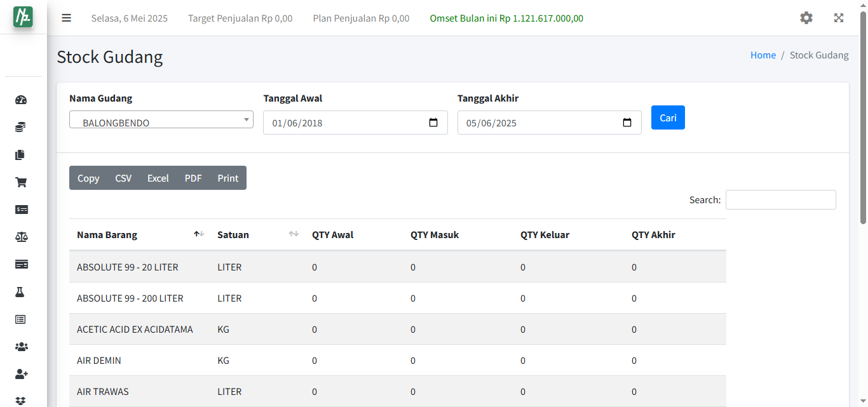Go to the Home breadcrumb link
868x407 pixels.
pos(763,55)
